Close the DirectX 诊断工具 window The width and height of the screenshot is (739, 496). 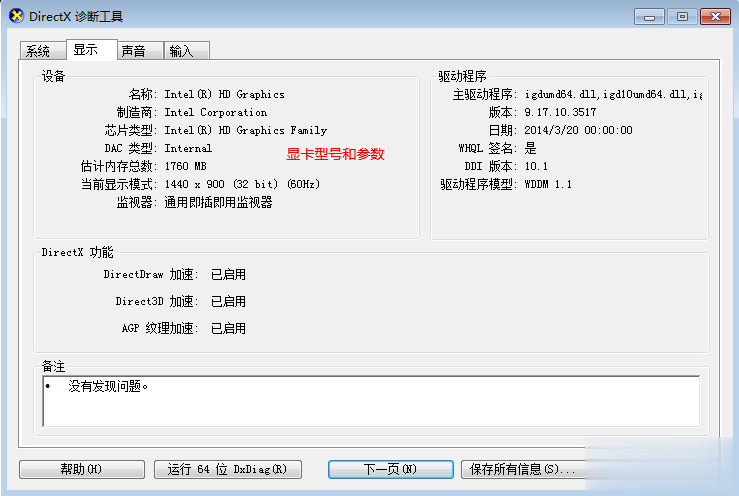click(715, 17)
